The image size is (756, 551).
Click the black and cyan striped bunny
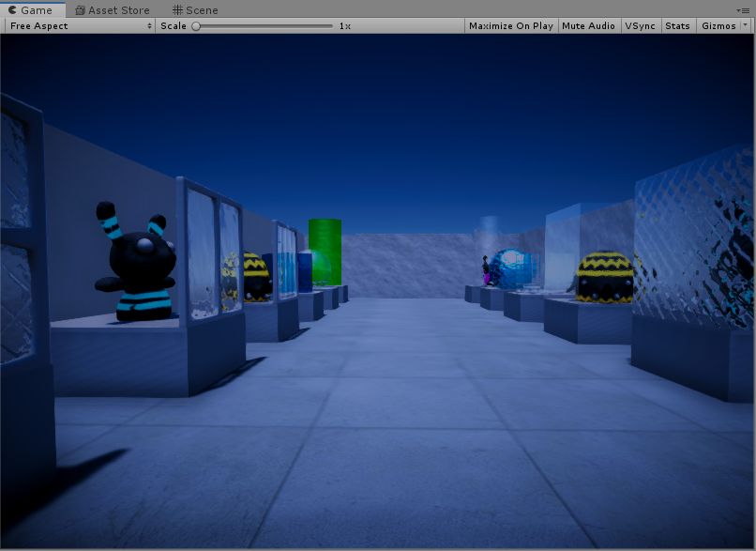(x=135, y=262)
